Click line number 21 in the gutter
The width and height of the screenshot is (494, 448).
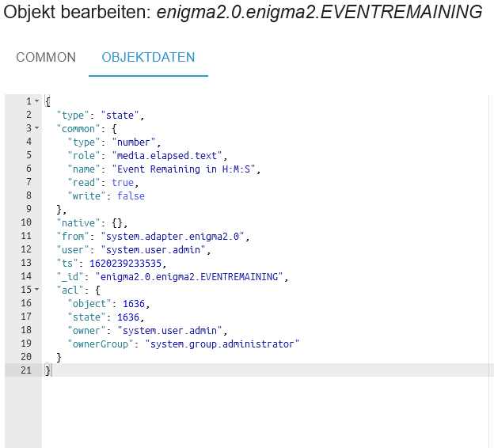pyautogui.click(x=26, y=370)
